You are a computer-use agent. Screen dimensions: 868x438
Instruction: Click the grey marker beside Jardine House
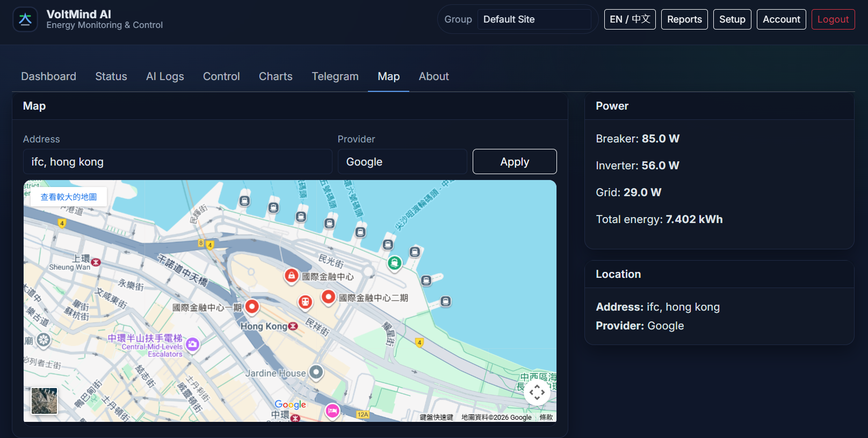point(316,372)
